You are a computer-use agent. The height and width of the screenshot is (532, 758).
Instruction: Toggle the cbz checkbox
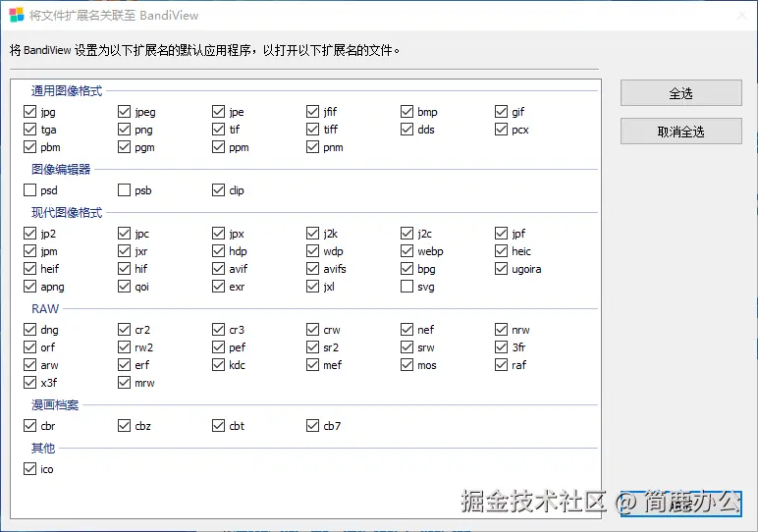coord(125,426)
